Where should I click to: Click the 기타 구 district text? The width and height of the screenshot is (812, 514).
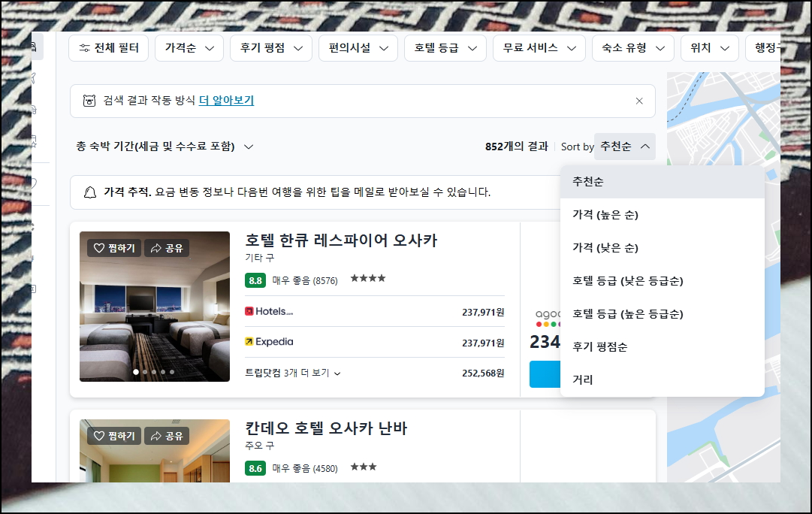[259, 258]
